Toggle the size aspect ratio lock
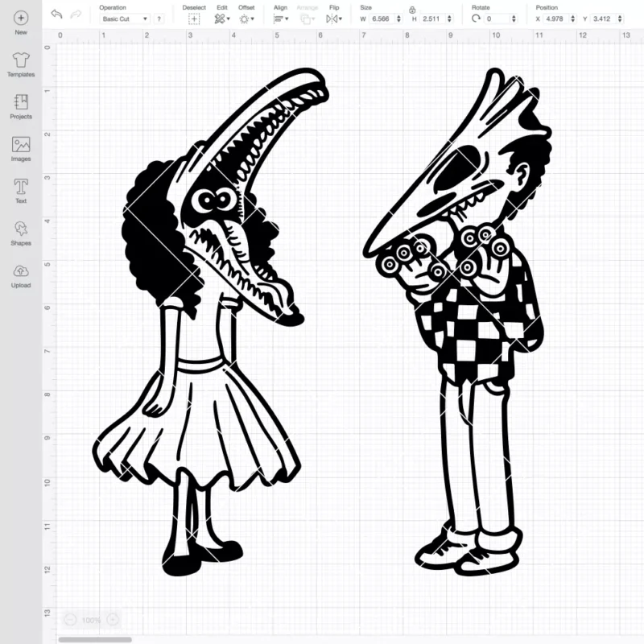This screenshot has width=644, height=644. (412, 10)
